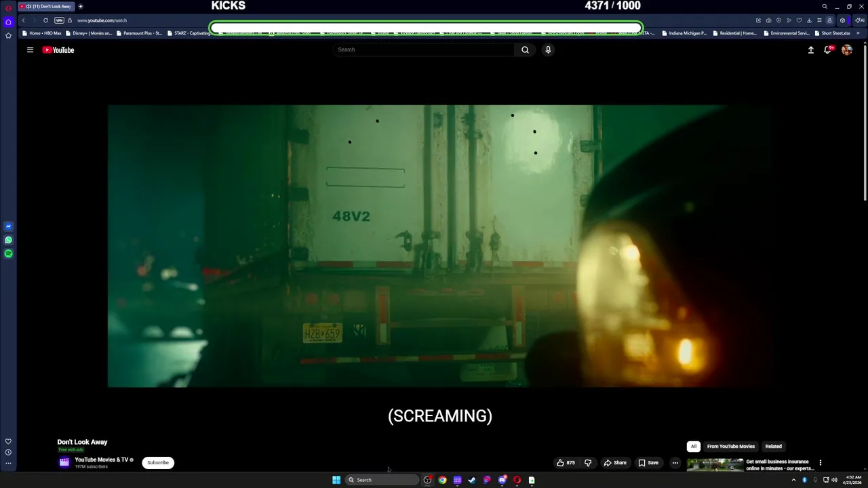This screenshot has height=488, width=868.
Task: Select the Related filter chip
Action: [x=774, y=447]
